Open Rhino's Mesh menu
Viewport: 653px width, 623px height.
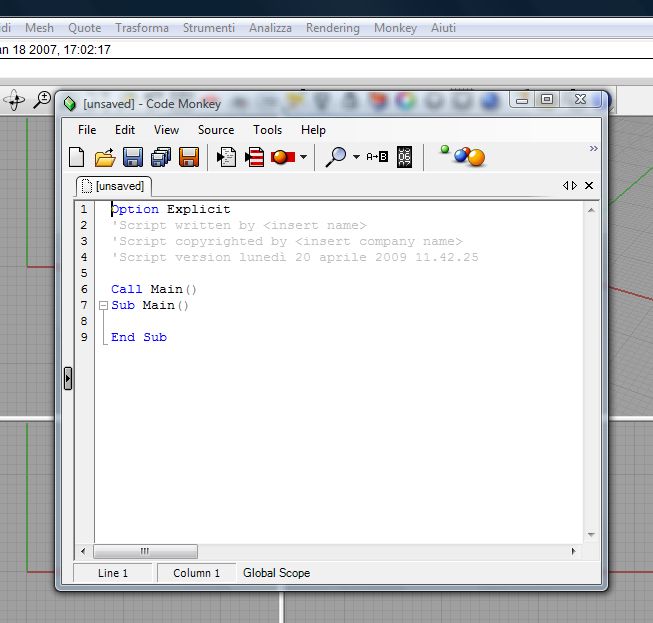pos(40,28)
